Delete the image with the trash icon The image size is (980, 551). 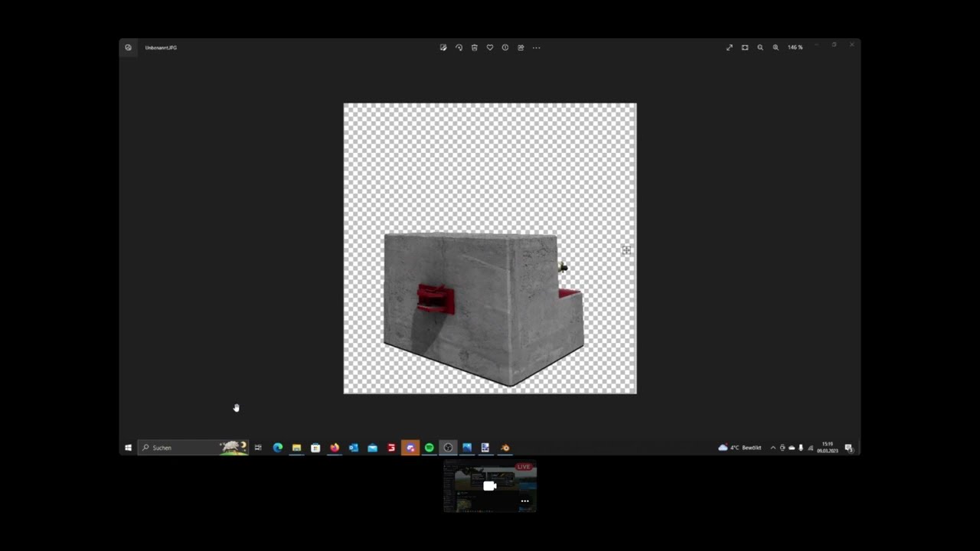click(474, 47)
